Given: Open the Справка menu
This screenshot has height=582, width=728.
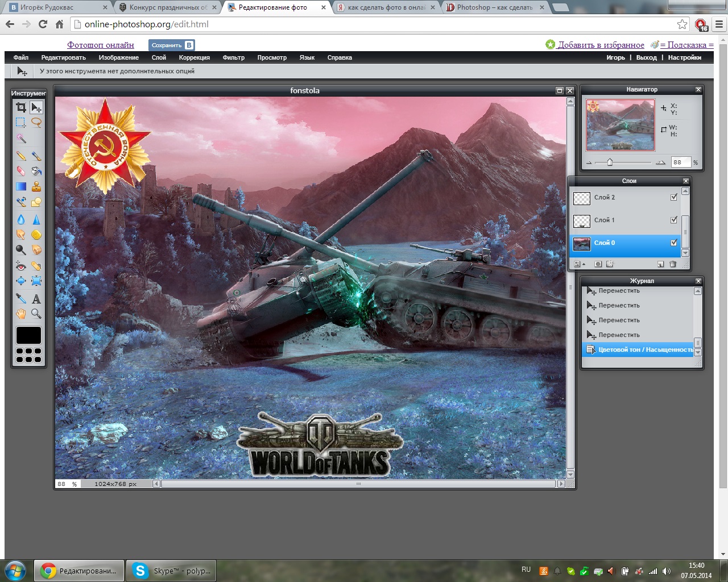Looking at the screenshot, I should [340, 57].
